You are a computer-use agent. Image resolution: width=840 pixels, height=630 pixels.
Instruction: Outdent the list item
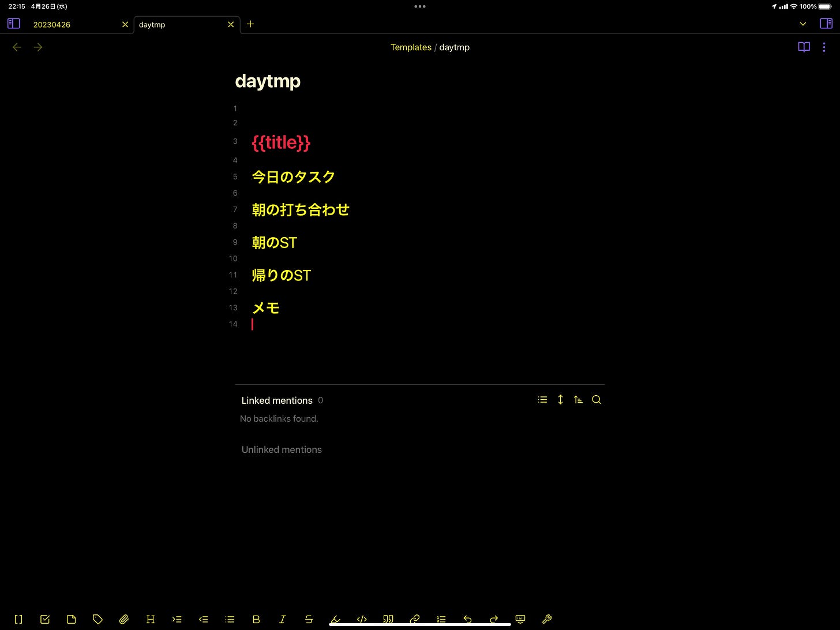203,619
